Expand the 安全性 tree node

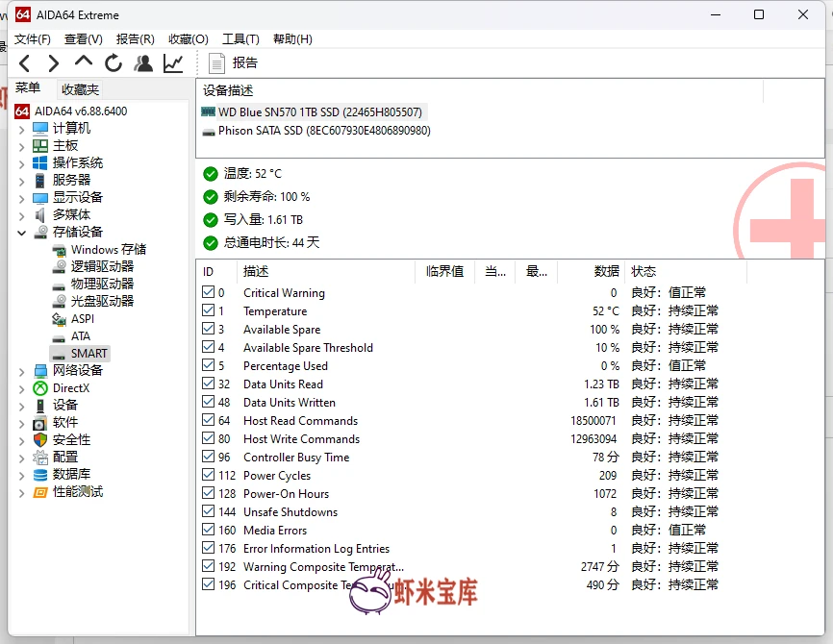click(22, 441)
